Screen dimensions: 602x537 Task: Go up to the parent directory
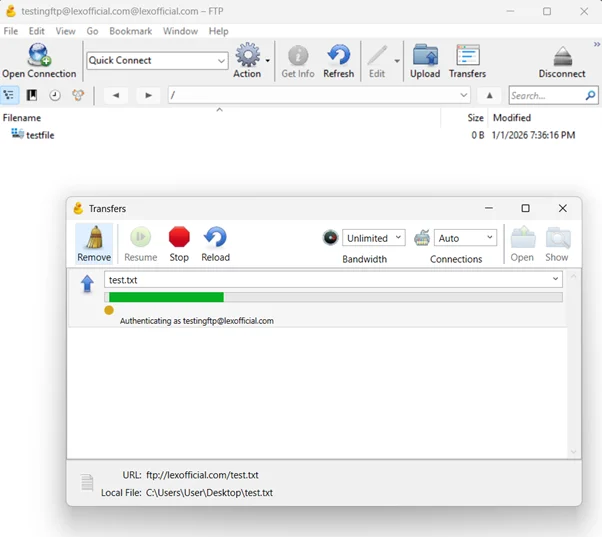pyautogui.click(x=490, y=96)
